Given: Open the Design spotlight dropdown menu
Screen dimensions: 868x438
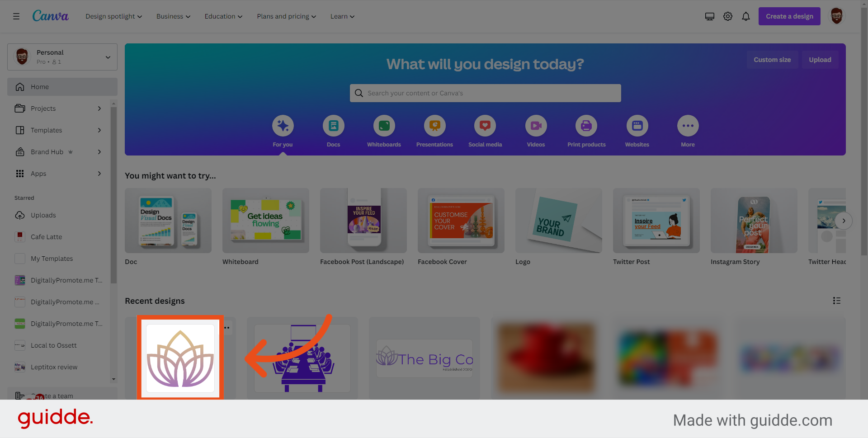Looking at the screenshot, I should click(x=114, y=16).
